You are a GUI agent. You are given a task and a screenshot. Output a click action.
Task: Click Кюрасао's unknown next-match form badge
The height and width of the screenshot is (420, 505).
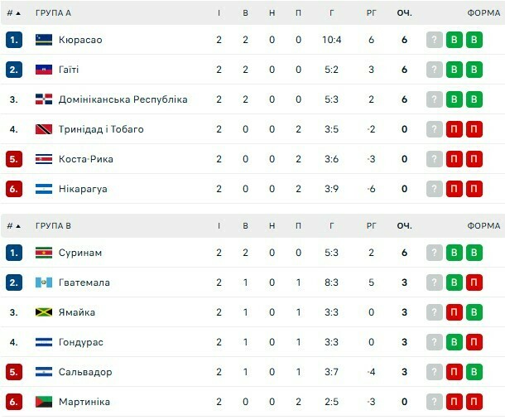coord(435,40)
